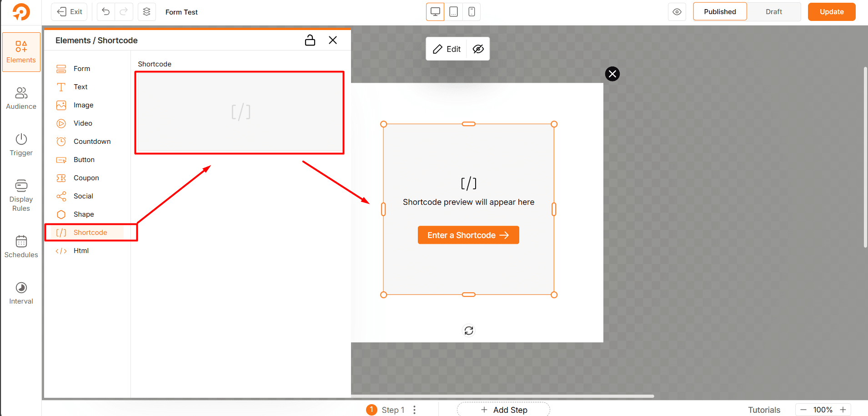Redo the last change
Screen dimensions: 868x416
point(124,12)
